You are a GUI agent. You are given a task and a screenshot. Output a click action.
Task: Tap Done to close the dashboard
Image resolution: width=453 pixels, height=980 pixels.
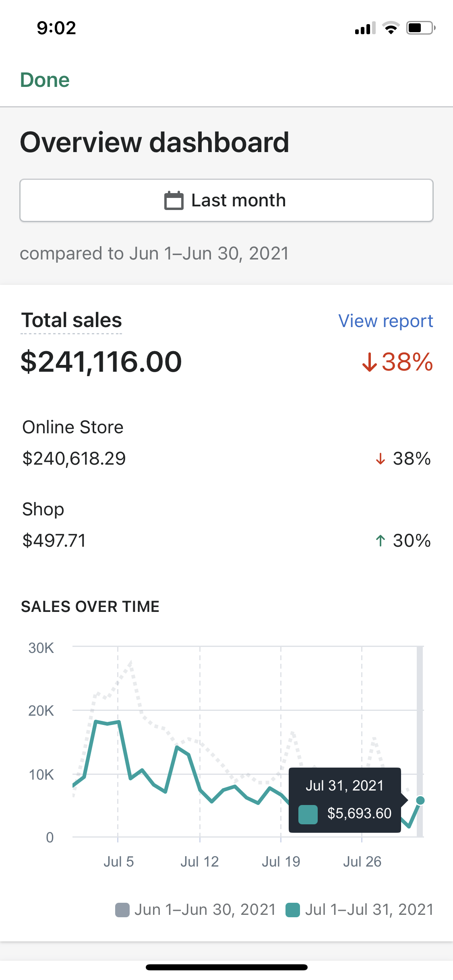click(45, 80)
